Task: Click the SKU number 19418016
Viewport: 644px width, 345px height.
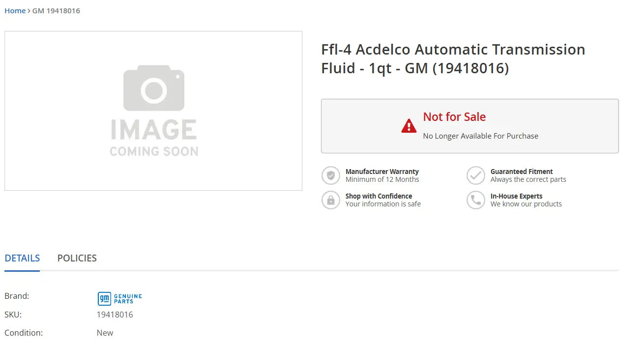Action: (115, 315)
